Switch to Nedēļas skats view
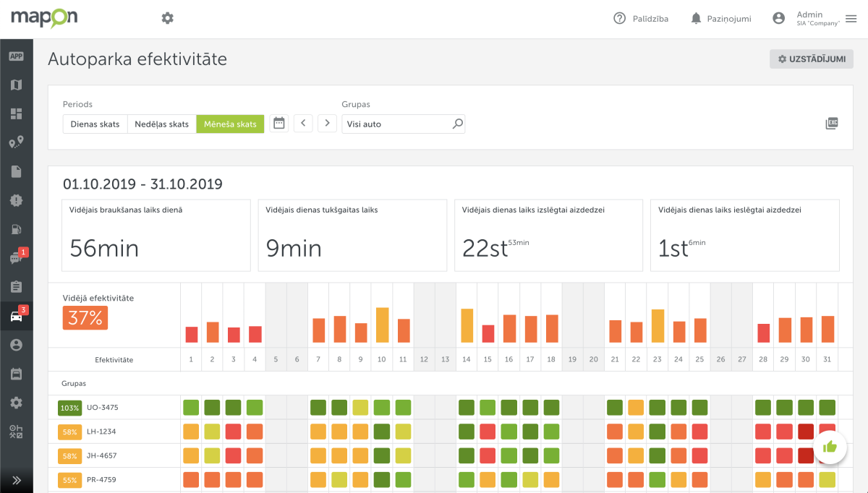Image resolution: width=868 pixels, height=493 pixels. 161,124
